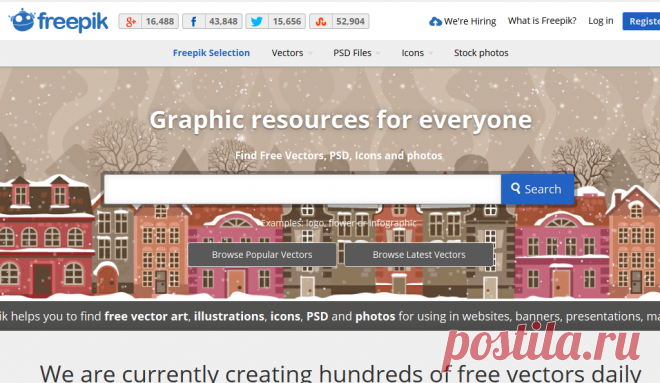
Task: Click the Twitter count 15,656
Action: (x=287, y=21)
